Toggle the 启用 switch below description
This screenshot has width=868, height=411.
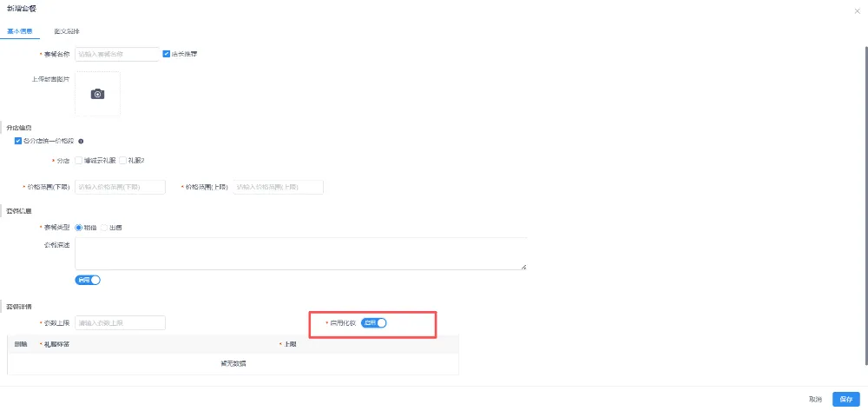click(89, 280)
